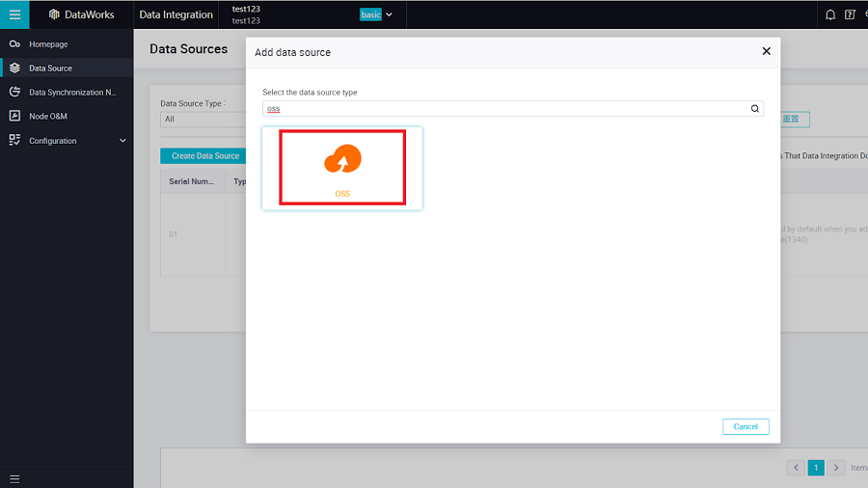
Task: Open Data Integration in the header
Action: pos(176,14)
